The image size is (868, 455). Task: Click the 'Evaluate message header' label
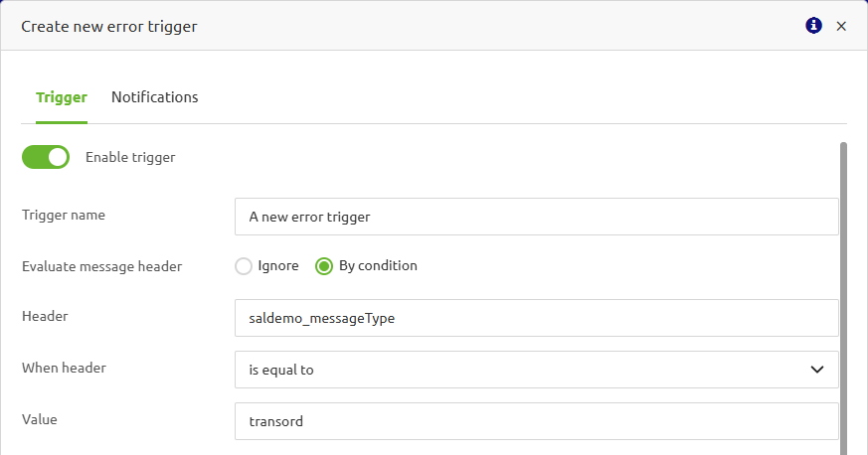coord(101,266)
